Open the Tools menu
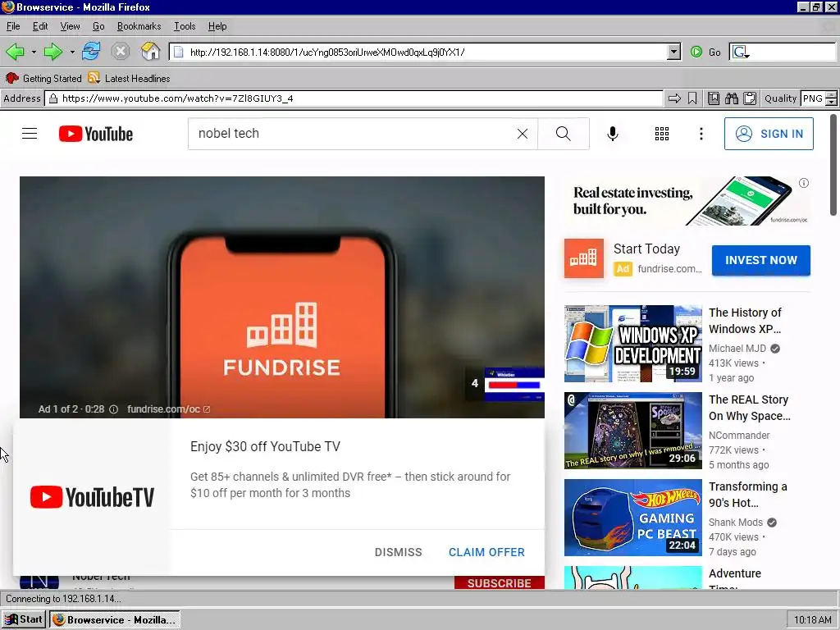 point(185,26)
